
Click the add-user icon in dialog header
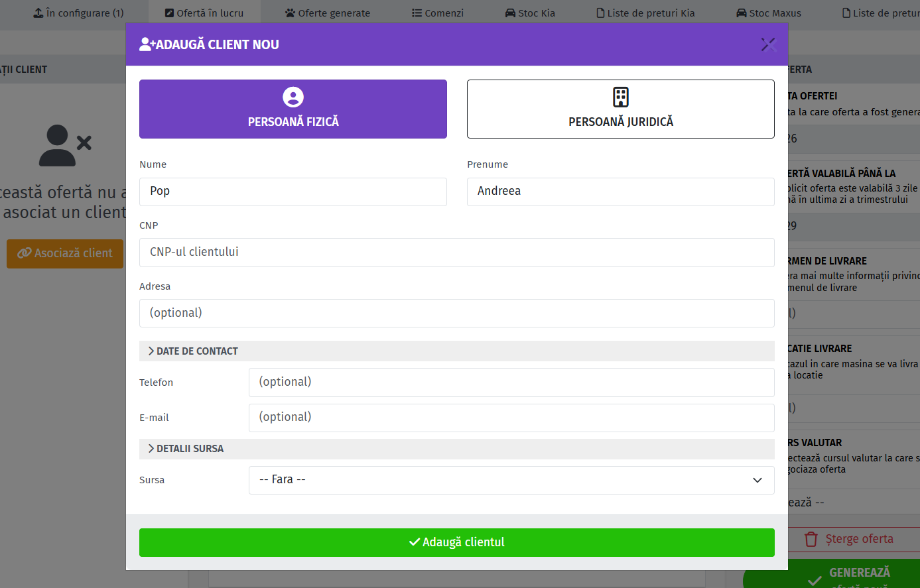pyautogui.click(x=147, y=44)
